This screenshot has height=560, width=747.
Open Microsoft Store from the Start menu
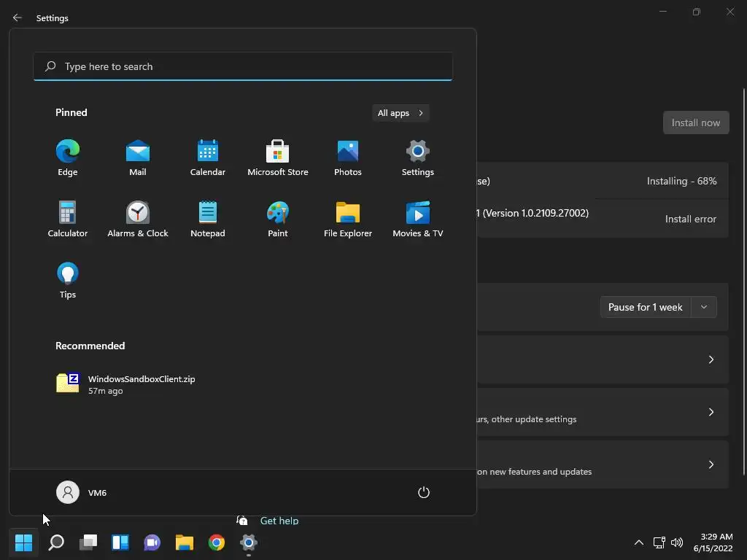[x=278, y=158]
